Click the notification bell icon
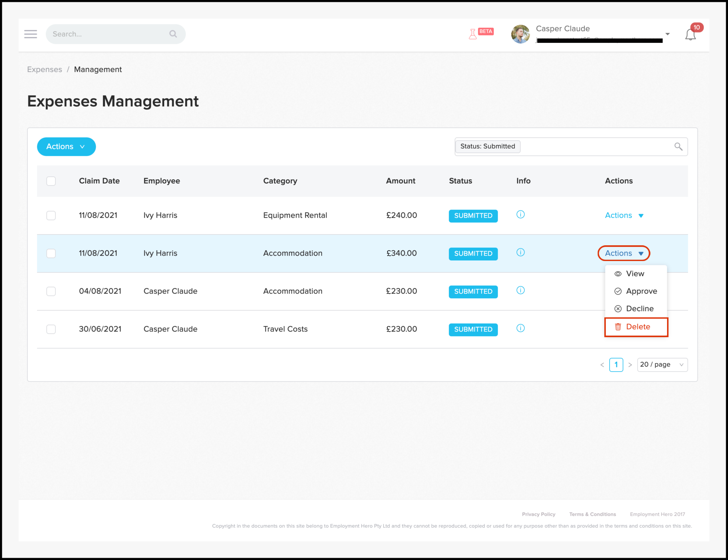Screen dimensions: 728x560 point(690,35)
